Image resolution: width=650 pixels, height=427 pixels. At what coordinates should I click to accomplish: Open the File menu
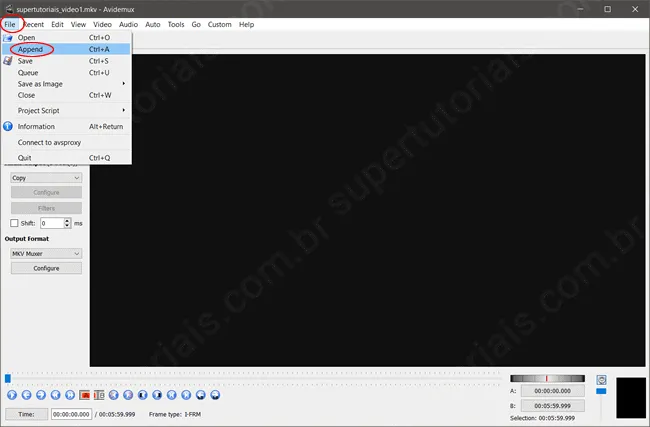[x=10, y=24]
